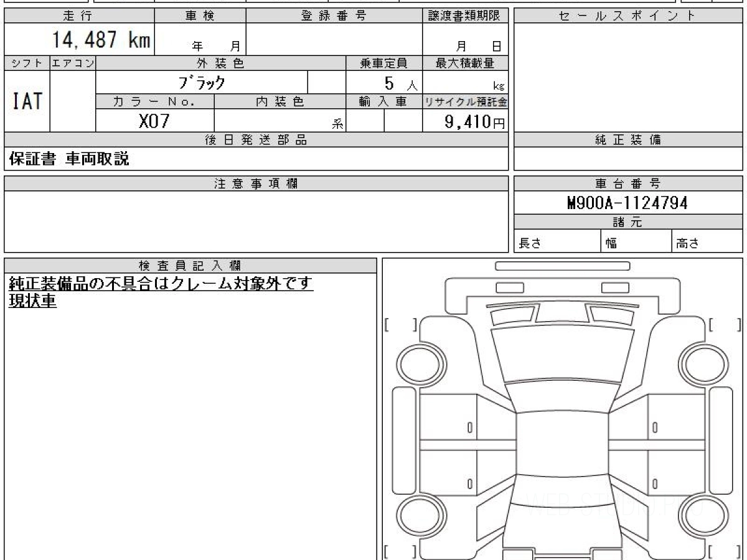Click the empty 注意事項欄 notes box
The image size is (747, 560).
tap(256, 221)
